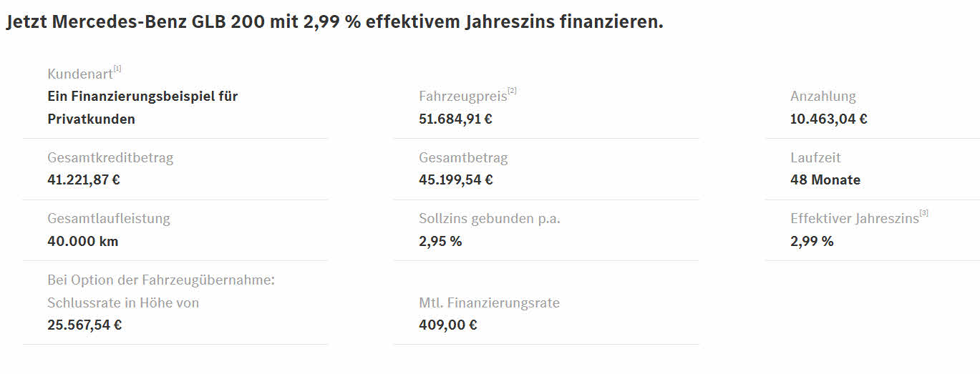The height and width of the screenshot is (374, 980).
Task: Click the Mtl. Finanzierungsrate label
Action: coord(489,302)
